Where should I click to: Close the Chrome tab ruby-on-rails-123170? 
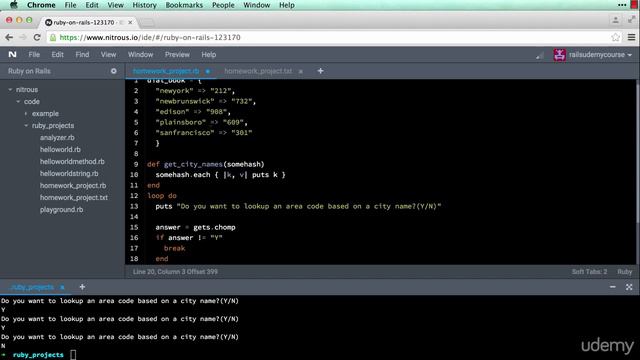point(130,22)
